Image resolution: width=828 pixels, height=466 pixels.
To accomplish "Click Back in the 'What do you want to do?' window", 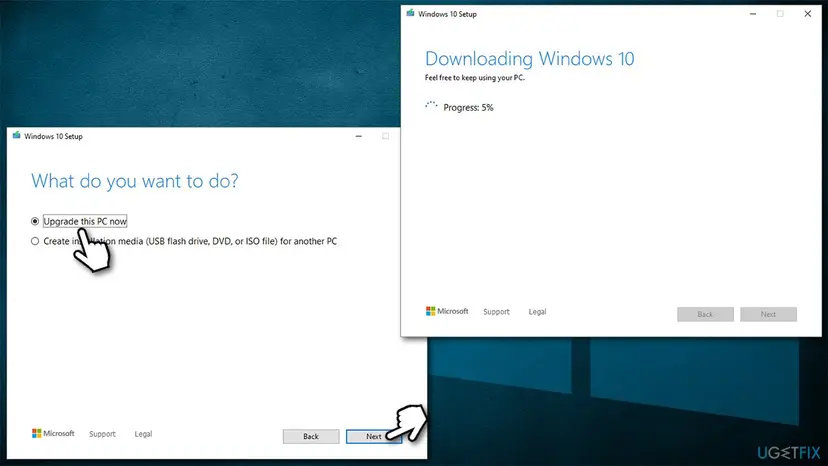I will click(311, 436).
